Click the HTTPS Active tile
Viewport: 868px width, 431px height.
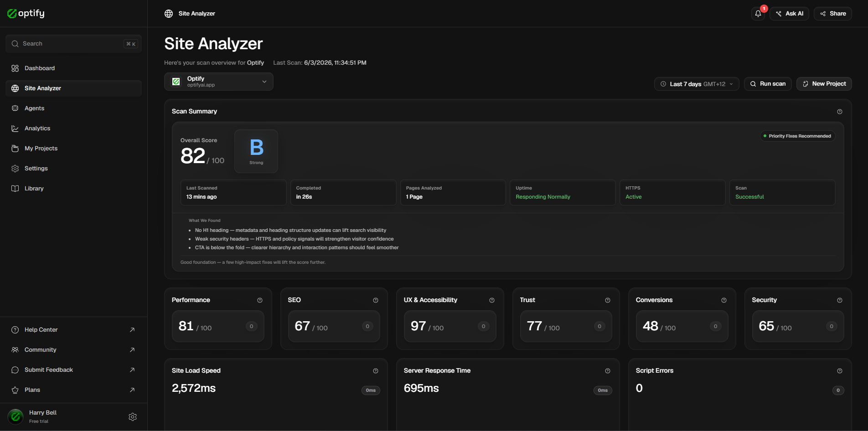click(672, 193)
